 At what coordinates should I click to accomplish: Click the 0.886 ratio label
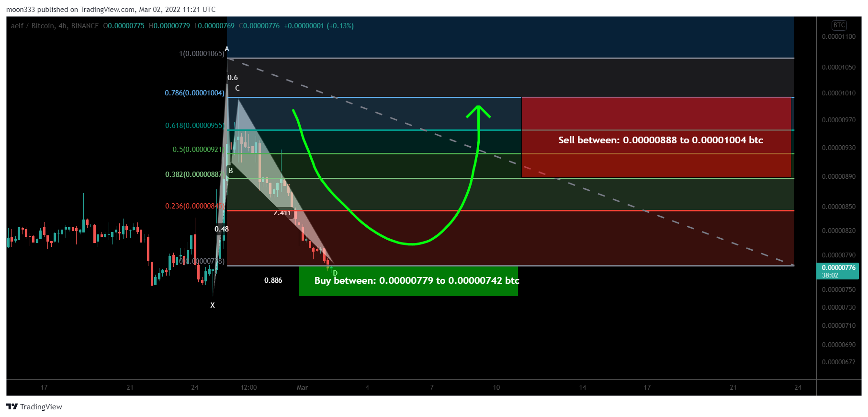click(273, 280)
